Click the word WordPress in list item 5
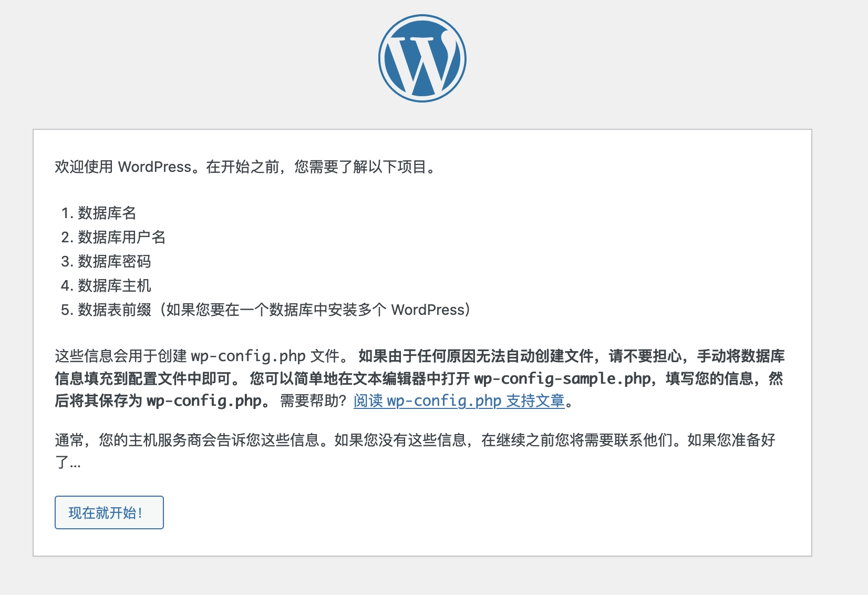 (428, 310)
